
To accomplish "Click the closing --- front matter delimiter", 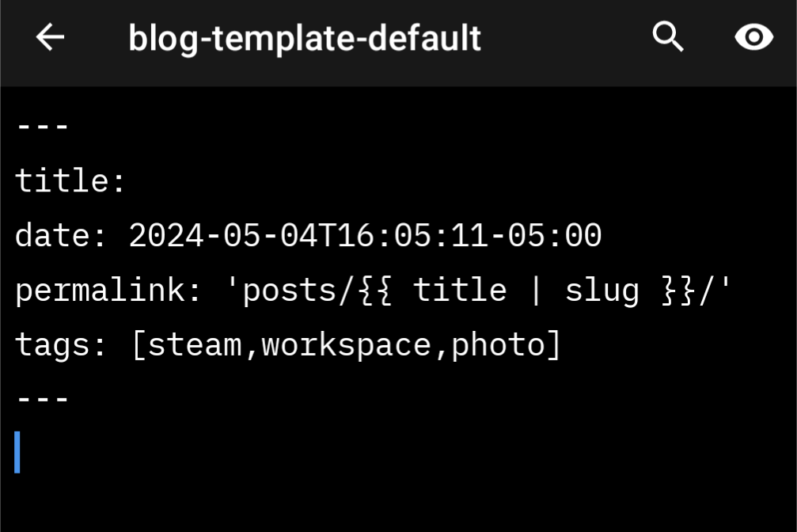I will pyautogui.click(x=43, y=399).
